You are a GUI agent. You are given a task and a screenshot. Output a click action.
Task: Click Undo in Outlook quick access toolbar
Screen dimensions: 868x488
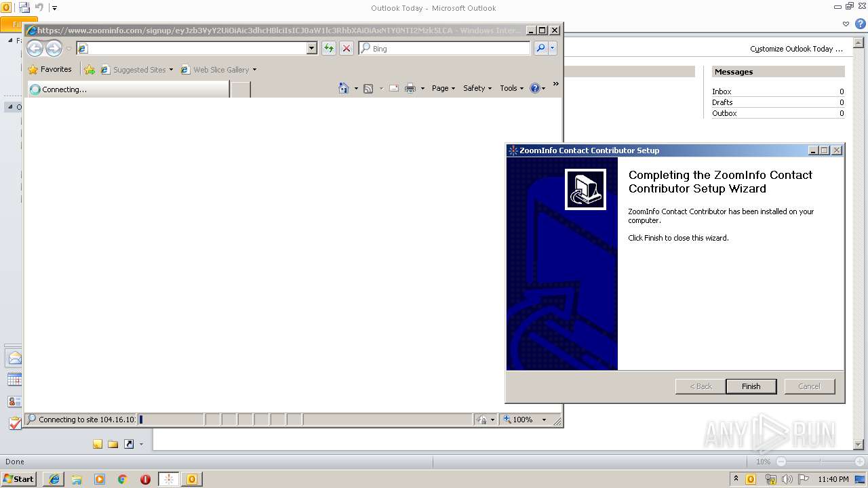click(39, 7)
